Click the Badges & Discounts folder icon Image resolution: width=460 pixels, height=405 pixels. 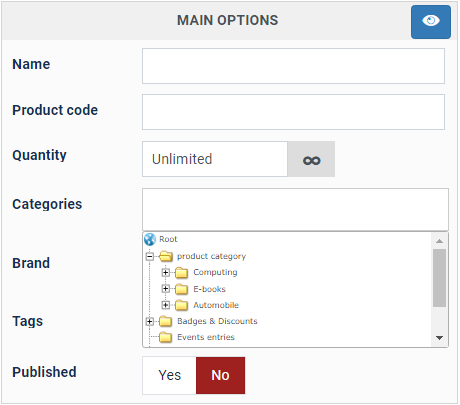pos(165,321)
